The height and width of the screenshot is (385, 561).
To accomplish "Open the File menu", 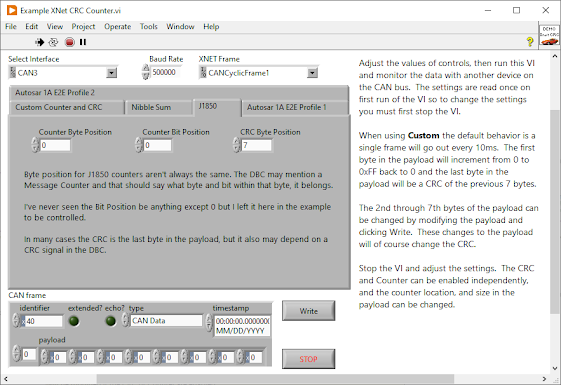I will click(11, 26).
